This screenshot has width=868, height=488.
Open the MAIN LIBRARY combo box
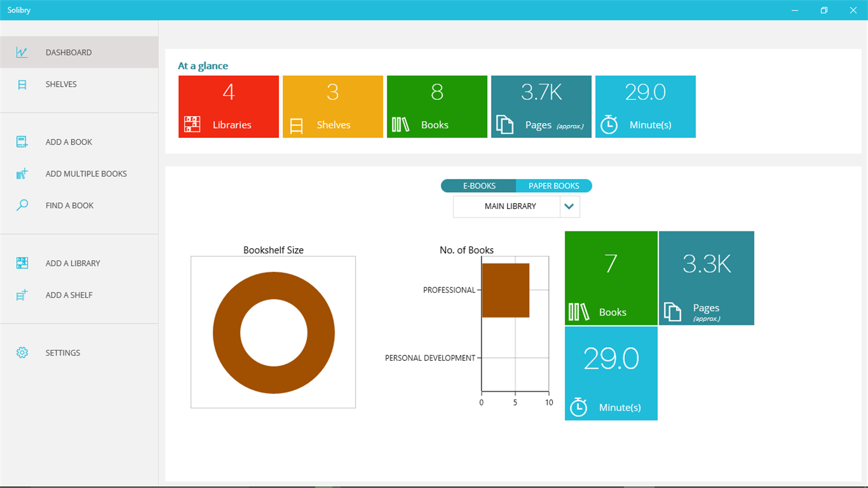(x=517, y=207)
